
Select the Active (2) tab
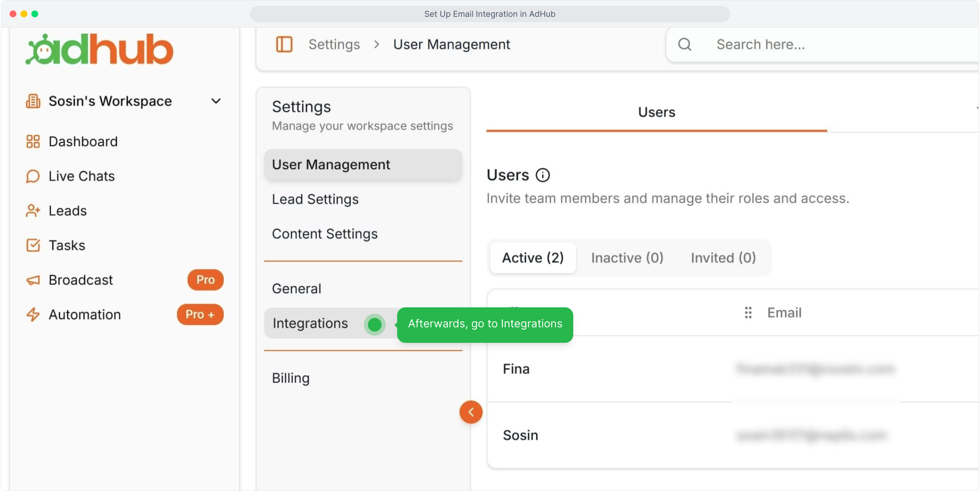click(x=533, y=258)
